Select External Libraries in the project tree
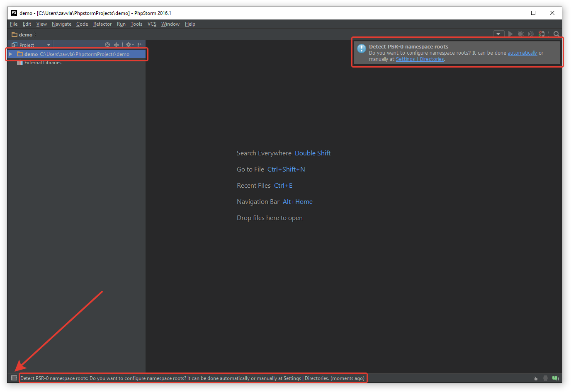The width and height of the screenshot is (571, 392). 39,63
